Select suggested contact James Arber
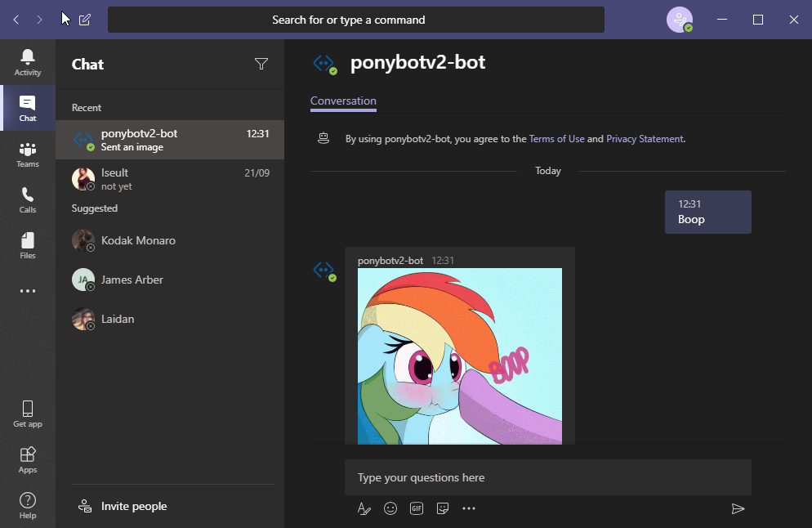 point(170,280)
